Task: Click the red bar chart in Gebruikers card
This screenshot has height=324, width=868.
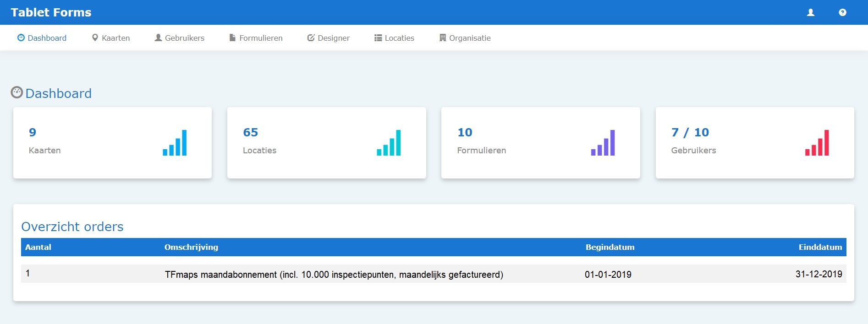Action: click(817, 143)
